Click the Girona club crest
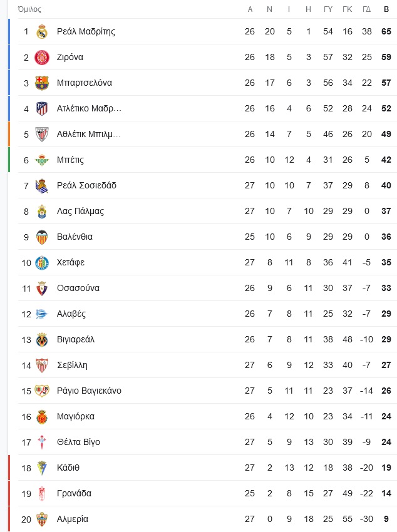Image resolution: width=397 pixels, height=532 pixels. [x=42, y=57]
